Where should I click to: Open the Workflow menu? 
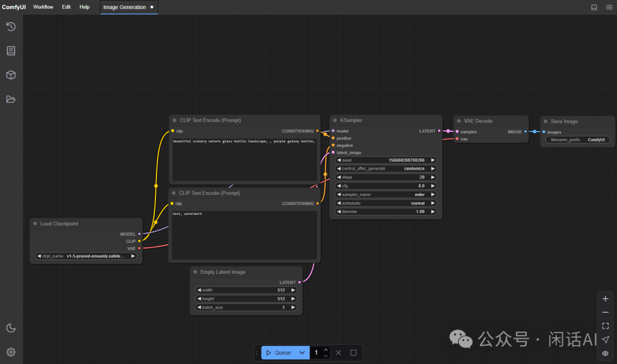tap(43, 7)
